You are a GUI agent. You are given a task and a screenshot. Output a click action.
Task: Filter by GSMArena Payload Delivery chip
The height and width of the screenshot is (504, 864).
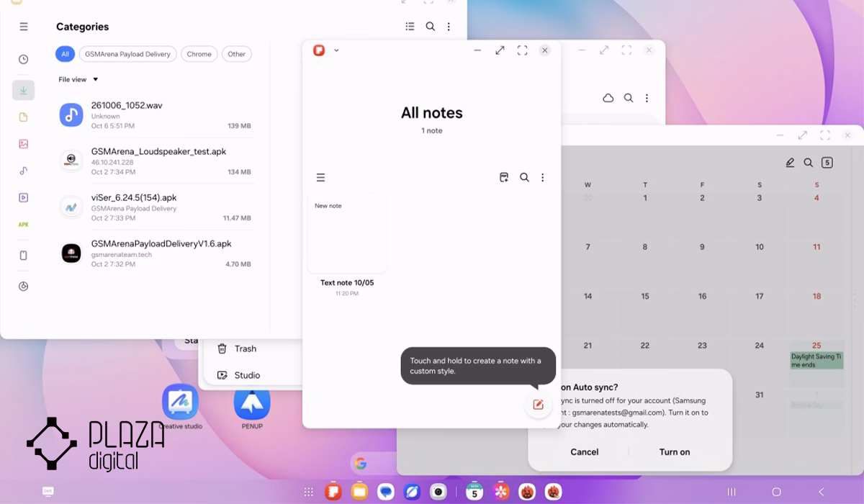[127, 54]
